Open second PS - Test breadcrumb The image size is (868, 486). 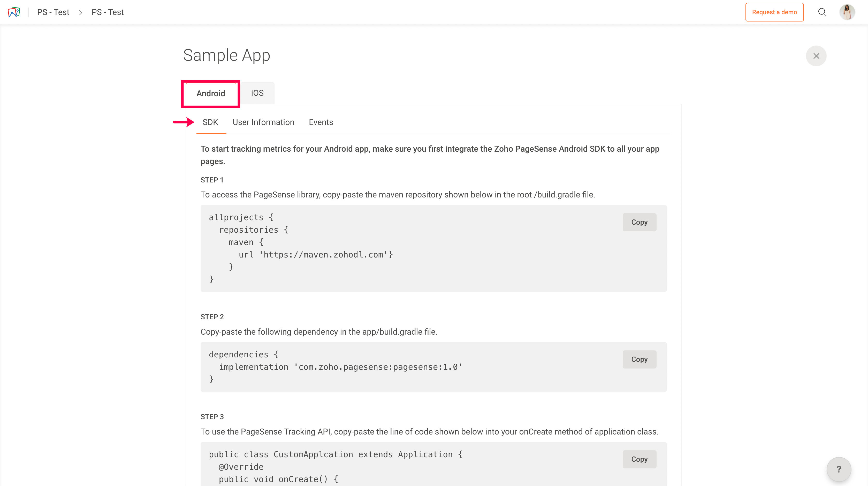click(108, 12)
